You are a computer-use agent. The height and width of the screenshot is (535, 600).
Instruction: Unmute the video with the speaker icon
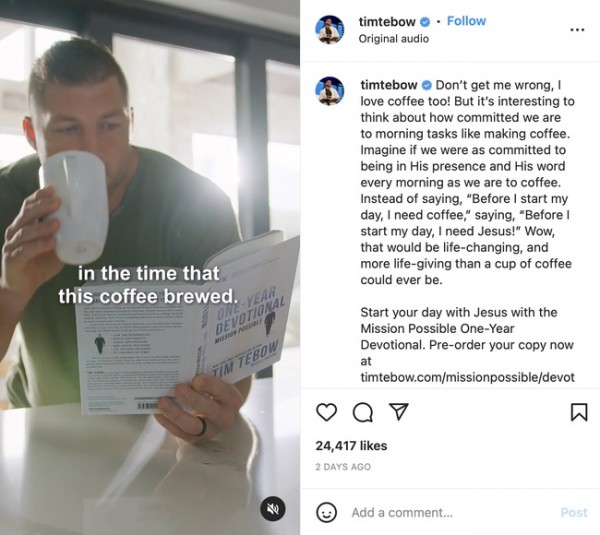pos(272,509)
